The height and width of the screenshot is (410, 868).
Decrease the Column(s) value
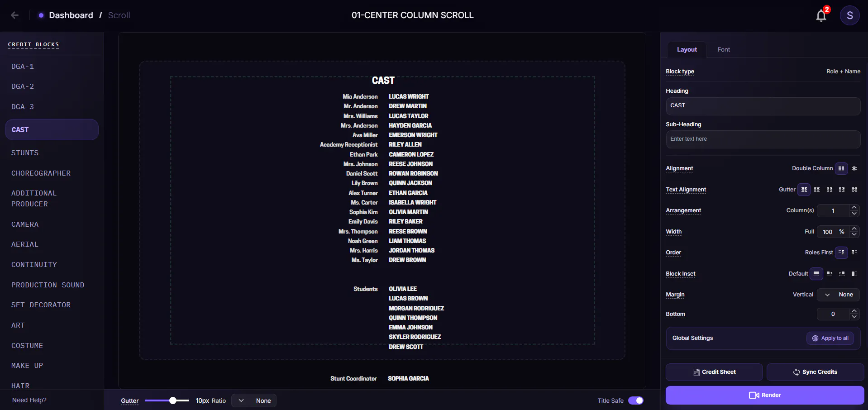pyautogui.click(x=854, y=214)
